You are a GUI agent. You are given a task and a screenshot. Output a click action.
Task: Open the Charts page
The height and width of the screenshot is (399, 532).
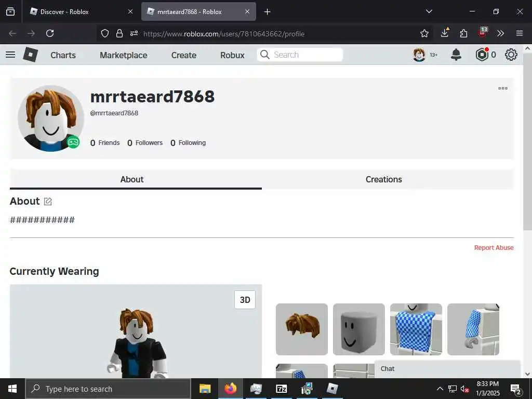[x=63, y=55]
